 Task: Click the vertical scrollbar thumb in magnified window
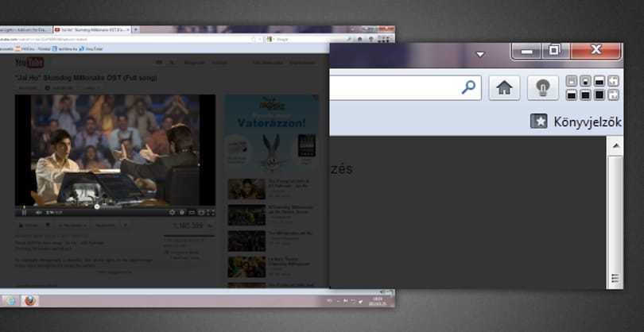(x=615, y=222)
